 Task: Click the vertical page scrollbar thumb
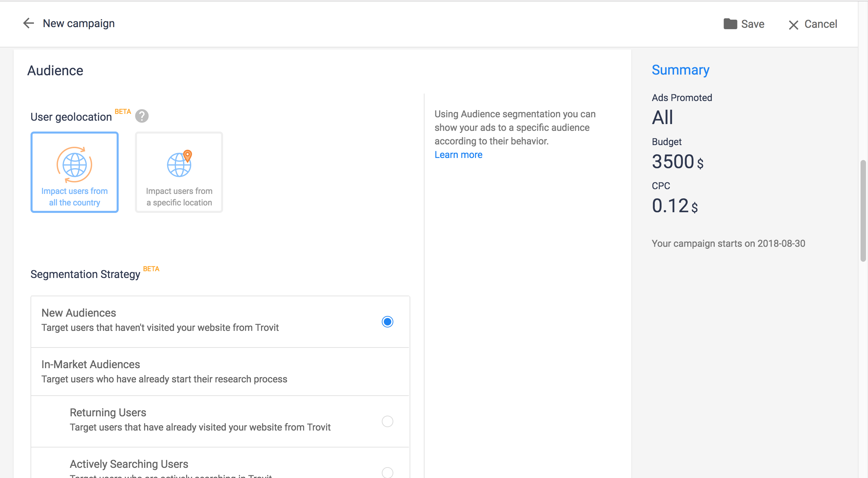(x=863, y=210)
